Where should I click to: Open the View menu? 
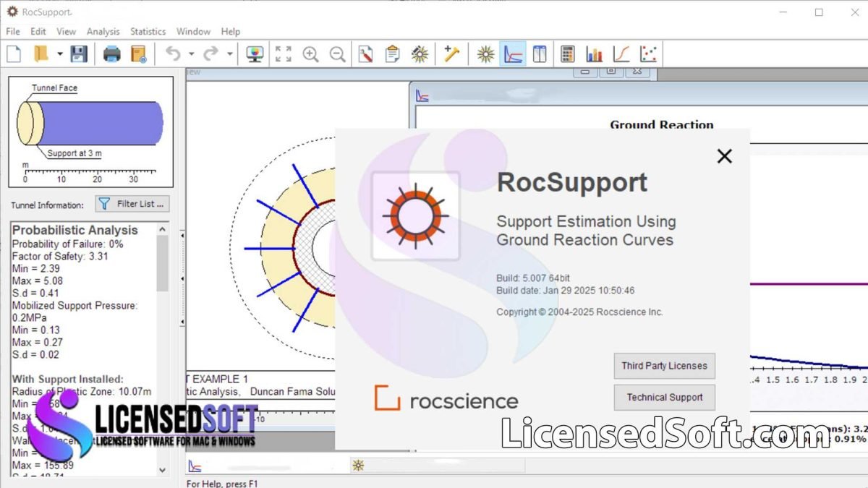click(66, 31)
